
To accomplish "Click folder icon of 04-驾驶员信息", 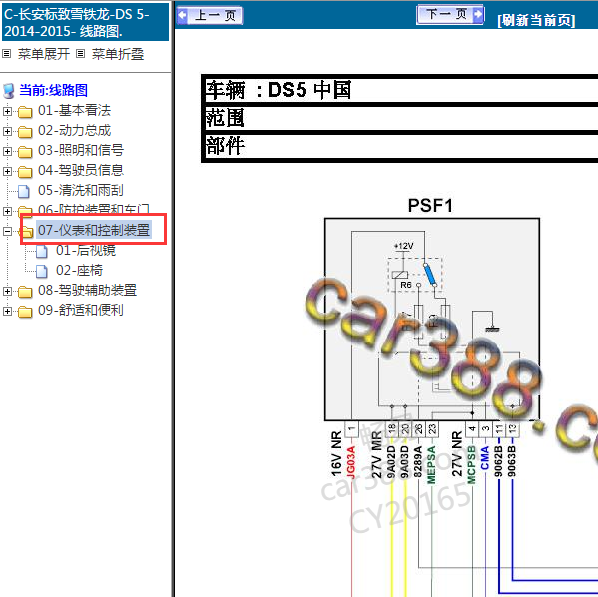I will click(x=25, y=172).
